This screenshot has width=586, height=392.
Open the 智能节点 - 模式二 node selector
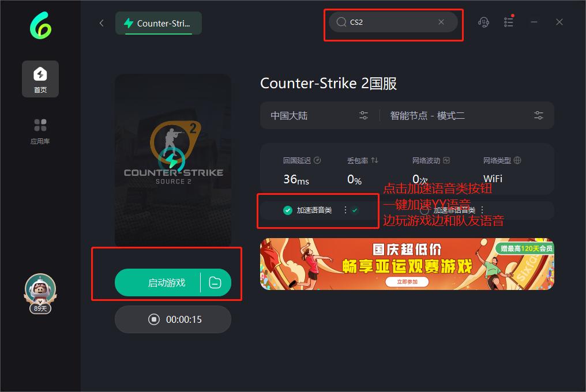pos(467,115)
